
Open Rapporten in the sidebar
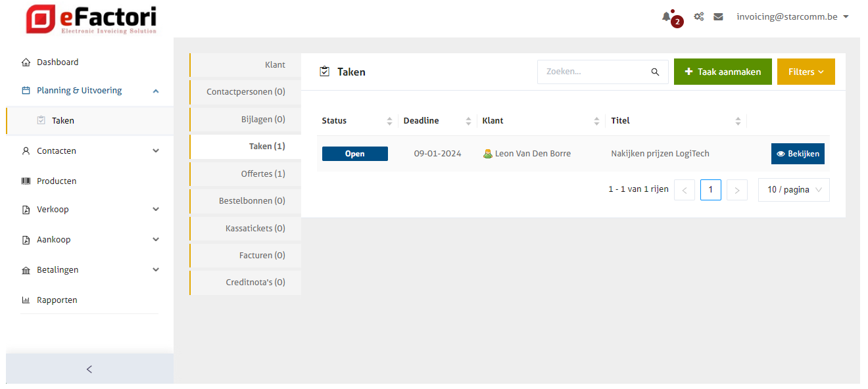(x=57, y=300)
